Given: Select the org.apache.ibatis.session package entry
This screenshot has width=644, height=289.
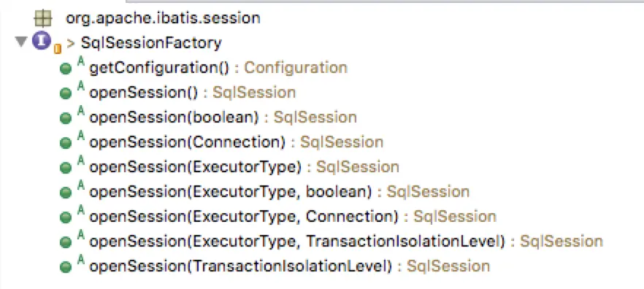Looking at the screenshot, I should pos(163,18).
